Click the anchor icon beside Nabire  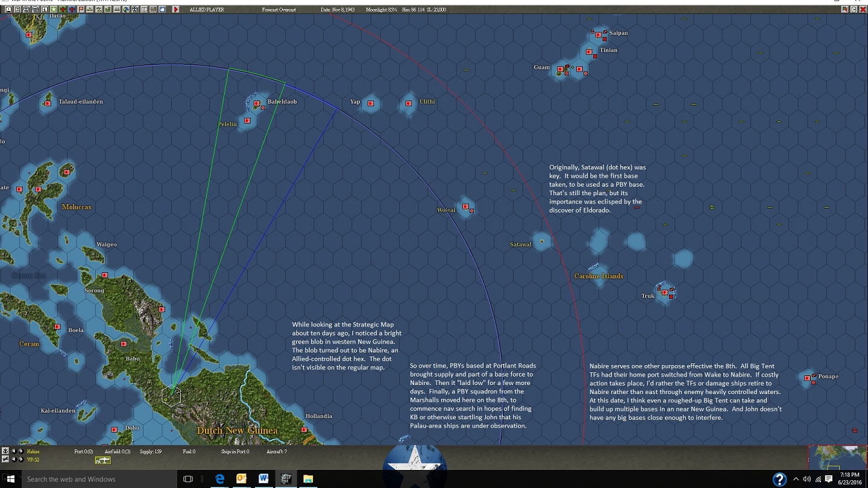pyautogui.click(x=5, y=451)
